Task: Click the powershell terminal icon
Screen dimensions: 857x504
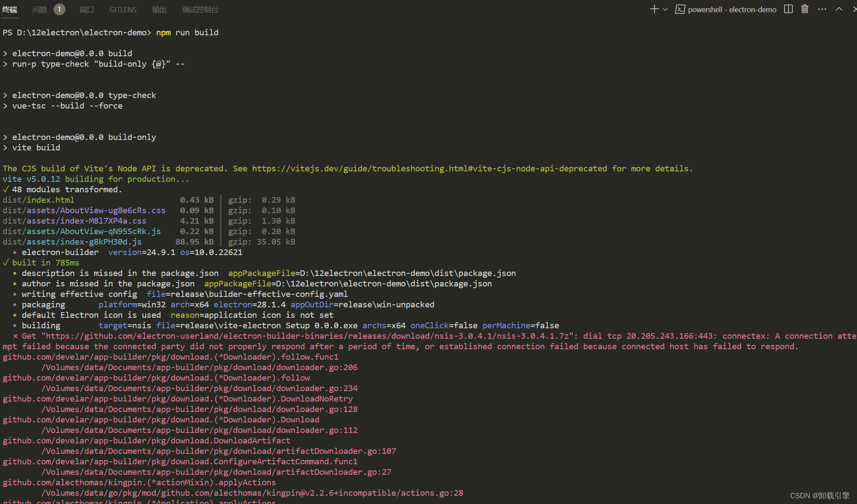Action: pos(680,9)
